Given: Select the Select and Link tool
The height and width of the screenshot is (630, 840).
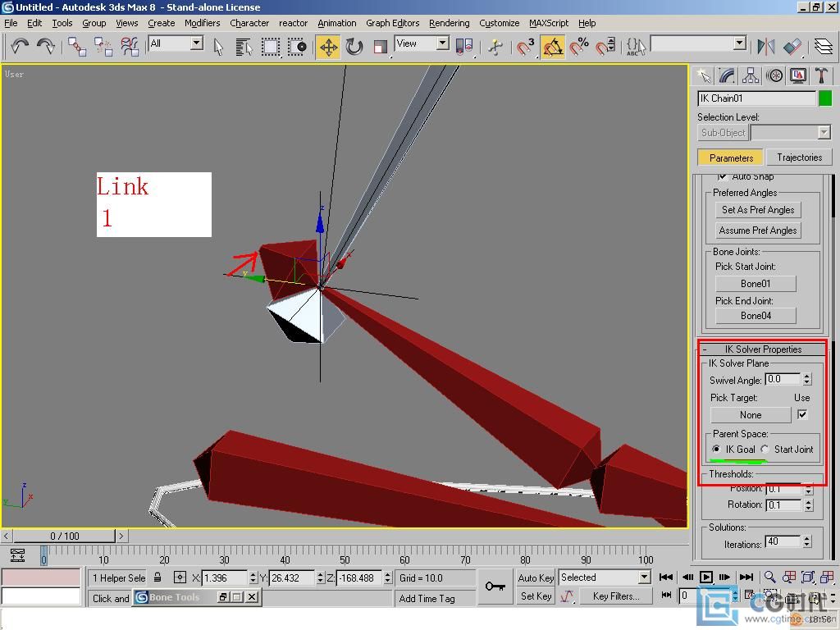Looking at the screenshot, I should 77,47.
